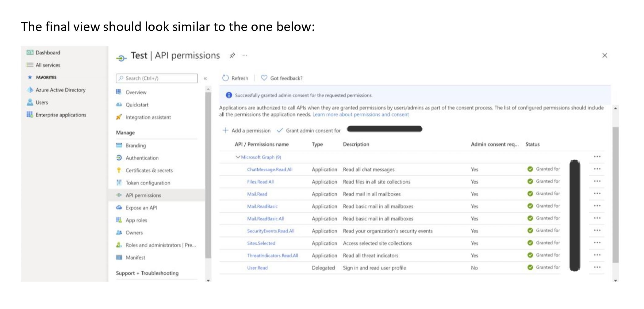Click the Certificates & secrets key icon
Viewport: 644px width, 309px height.
click(119, 170)
